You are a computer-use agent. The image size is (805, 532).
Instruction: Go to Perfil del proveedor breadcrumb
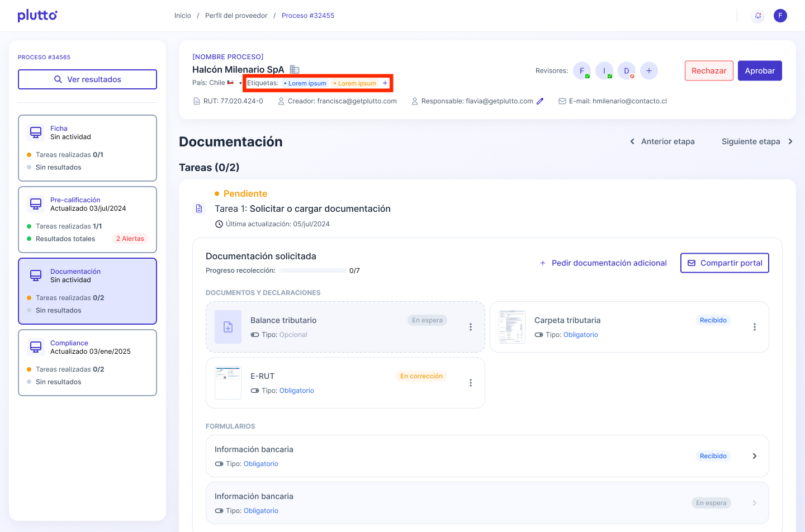tap(236, 16)
